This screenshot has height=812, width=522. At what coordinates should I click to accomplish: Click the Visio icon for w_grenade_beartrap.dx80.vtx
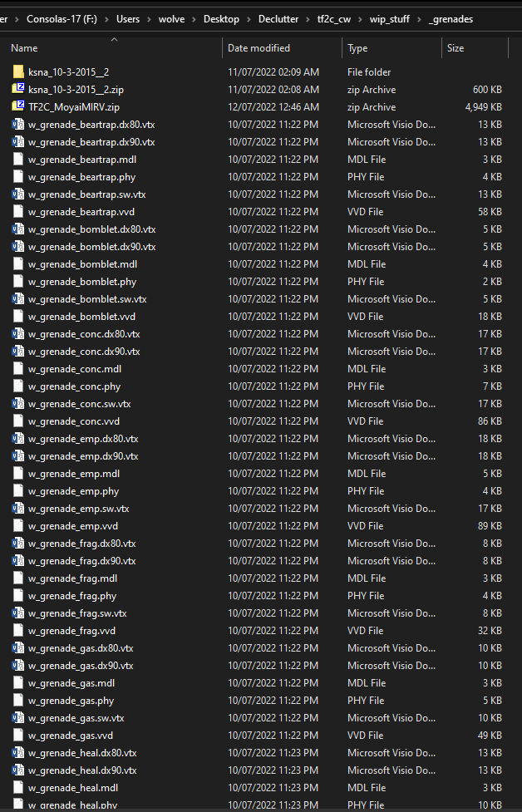coord(18,125)
